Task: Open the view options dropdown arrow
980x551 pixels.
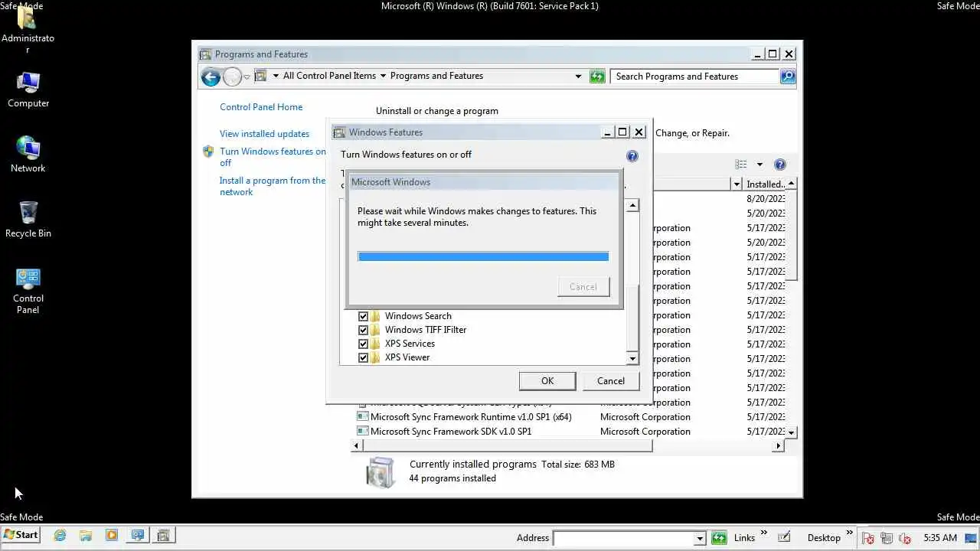Action: point(759,165)
